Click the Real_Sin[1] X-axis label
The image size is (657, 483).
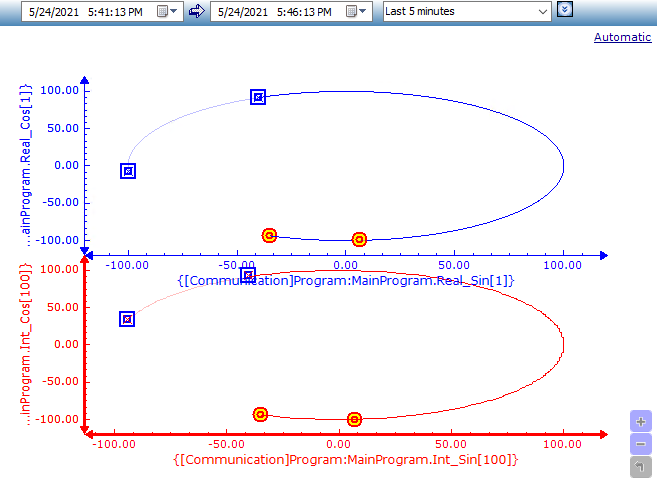tap(345, 281)
